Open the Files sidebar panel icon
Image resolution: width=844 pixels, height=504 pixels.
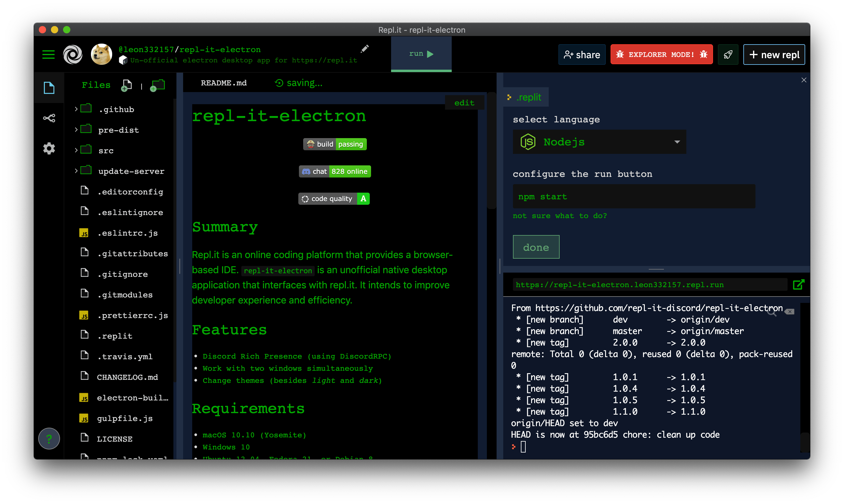tap(49, 88)
